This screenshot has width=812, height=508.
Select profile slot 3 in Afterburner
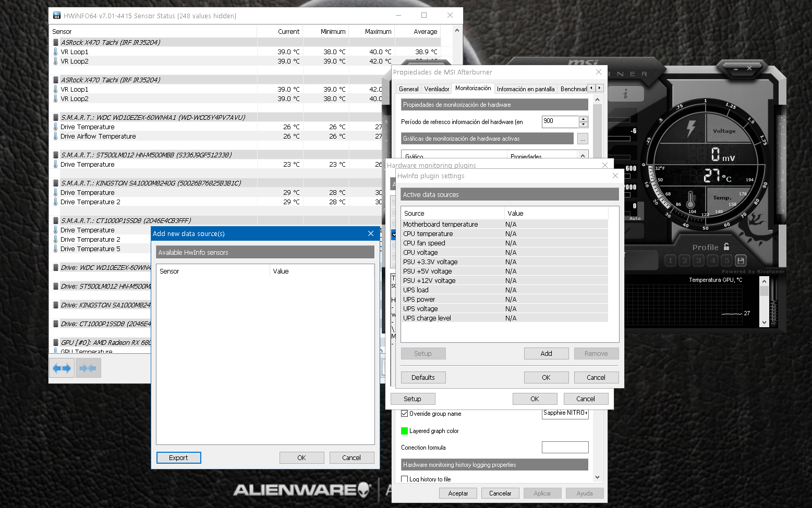point(699,261)
